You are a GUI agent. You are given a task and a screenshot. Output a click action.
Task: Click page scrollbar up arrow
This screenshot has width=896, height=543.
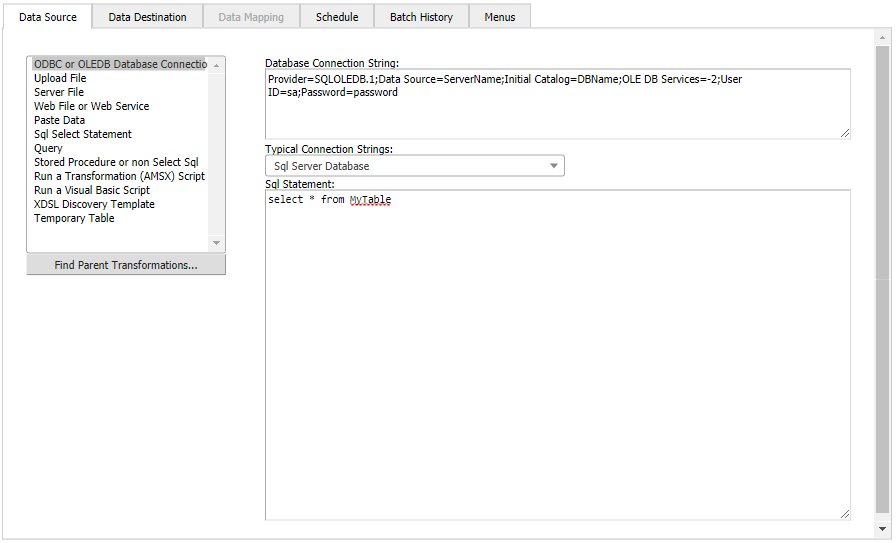click(882, 38)
